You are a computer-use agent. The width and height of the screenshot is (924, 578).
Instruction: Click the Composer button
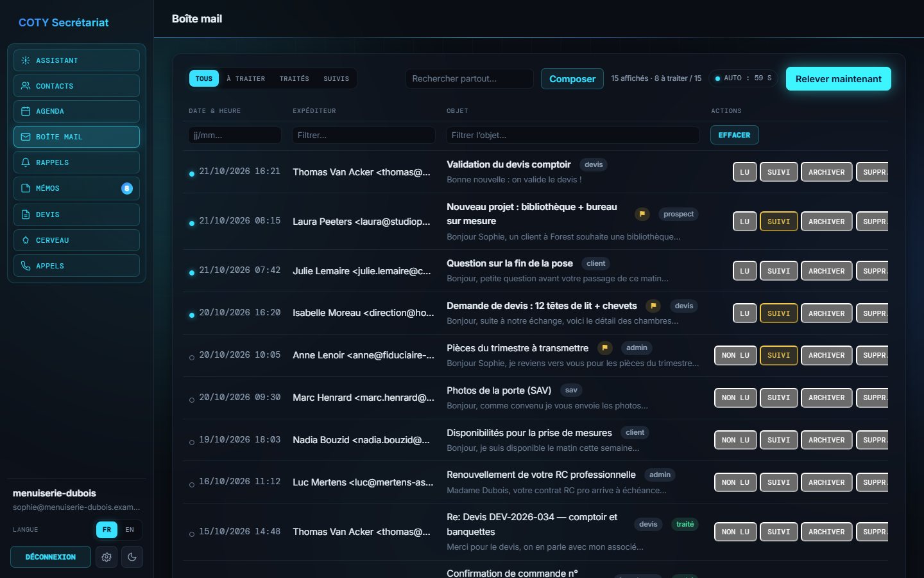(572, 79)
